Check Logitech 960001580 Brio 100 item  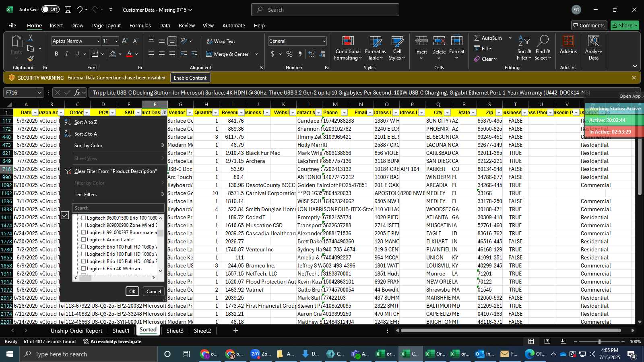pos(84,218)
